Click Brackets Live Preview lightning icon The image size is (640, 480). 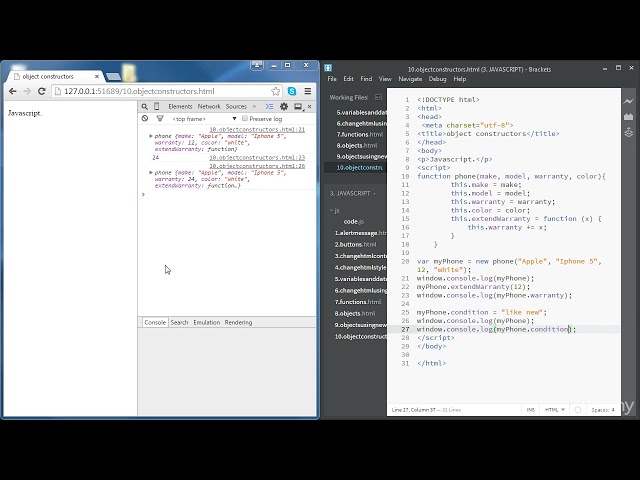point(629,101)
